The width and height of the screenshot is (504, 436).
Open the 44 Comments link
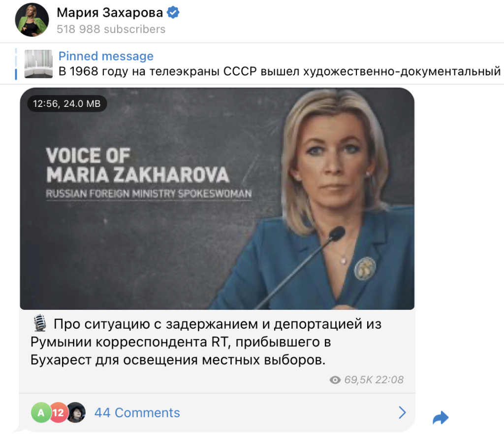coord(137,412)
